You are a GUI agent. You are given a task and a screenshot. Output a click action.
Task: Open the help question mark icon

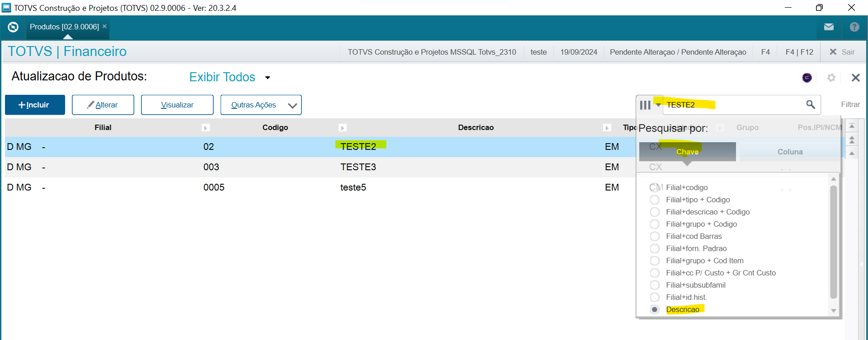pos(854,27)
